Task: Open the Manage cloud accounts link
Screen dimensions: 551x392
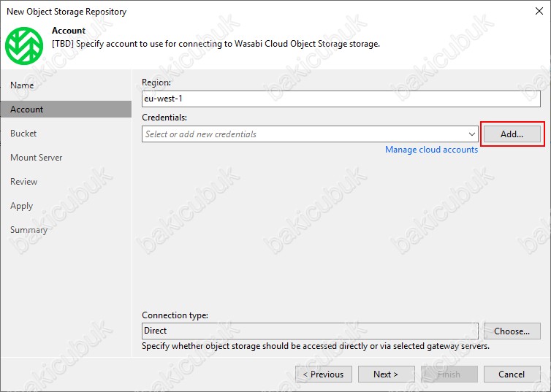Action: click(431, 150)
